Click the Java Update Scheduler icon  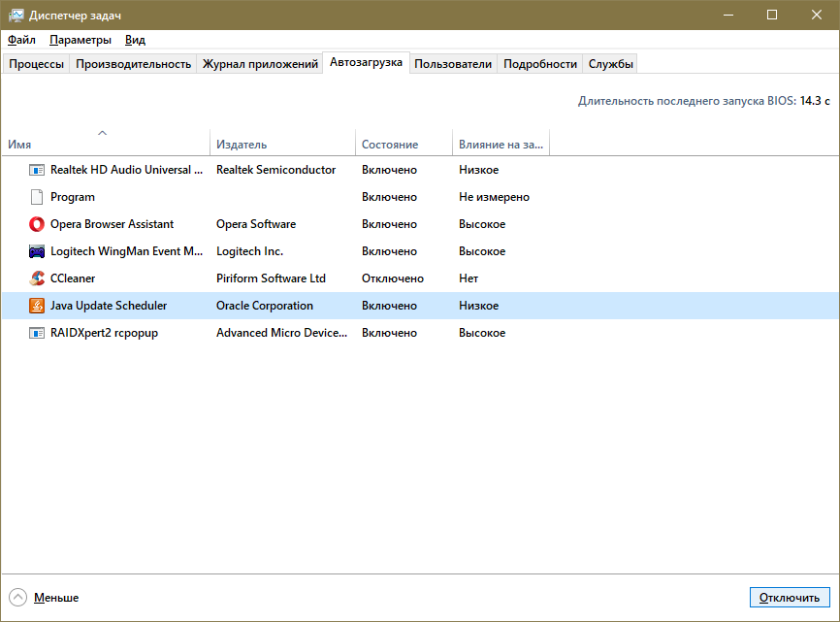click(37, 306)
